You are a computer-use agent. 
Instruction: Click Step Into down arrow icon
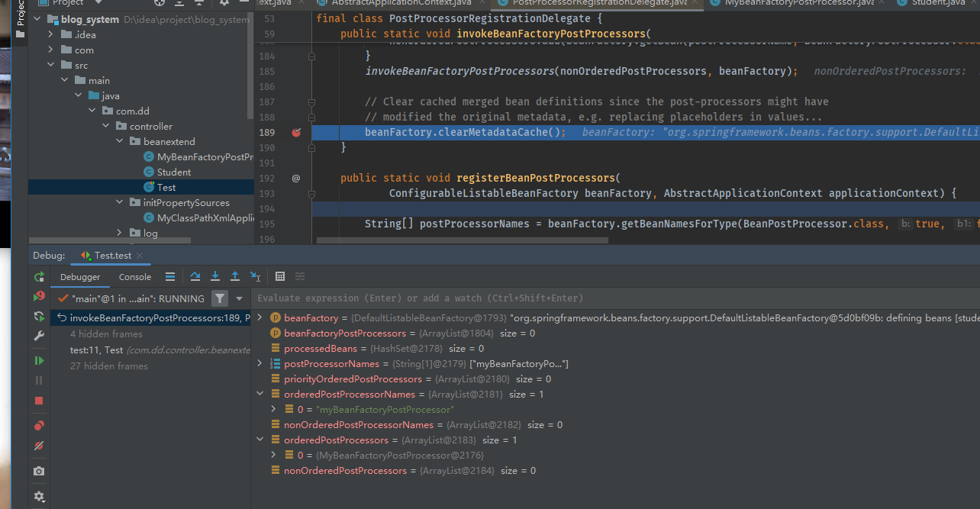coord(215,276)
